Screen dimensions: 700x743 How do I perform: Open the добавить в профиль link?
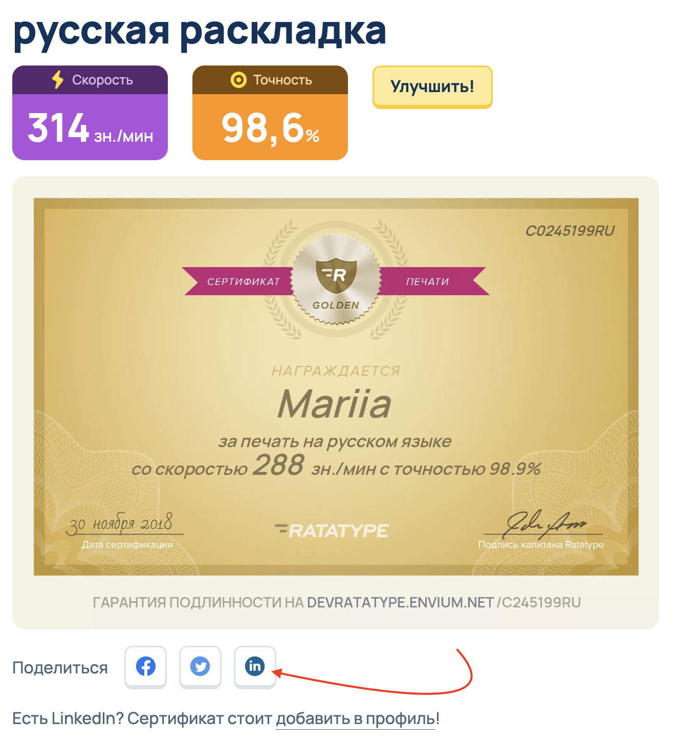click(356, 718)
